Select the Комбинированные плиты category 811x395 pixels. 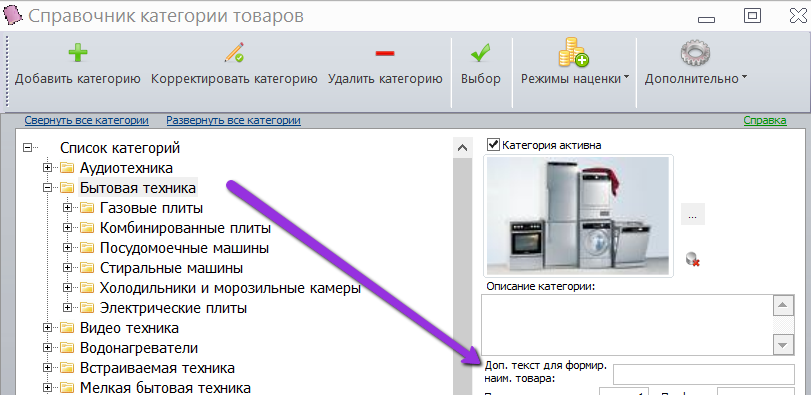tap(185, 228)
